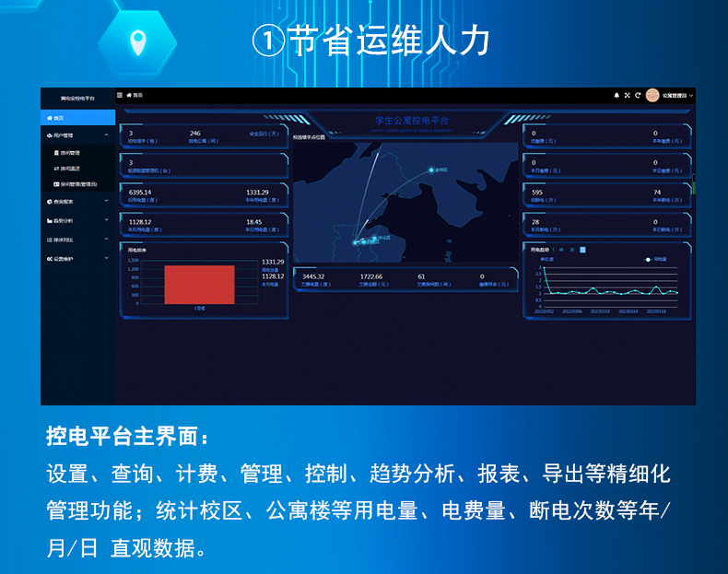Click the hamburger menu collapse icon
The height and width of the screenshot is (574, 728).
pyautogui.click(x=119, y=95)
